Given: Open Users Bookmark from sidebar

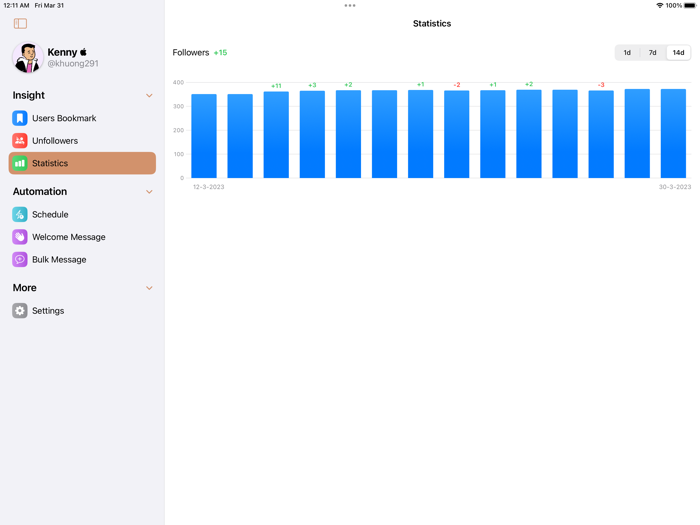Looking at the screenshot, I should point(82,118).
